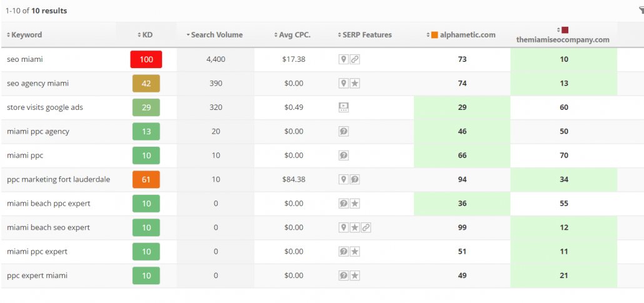Sort table by Keyword column
The image size is (644, 303).
(x=24, y=35)
